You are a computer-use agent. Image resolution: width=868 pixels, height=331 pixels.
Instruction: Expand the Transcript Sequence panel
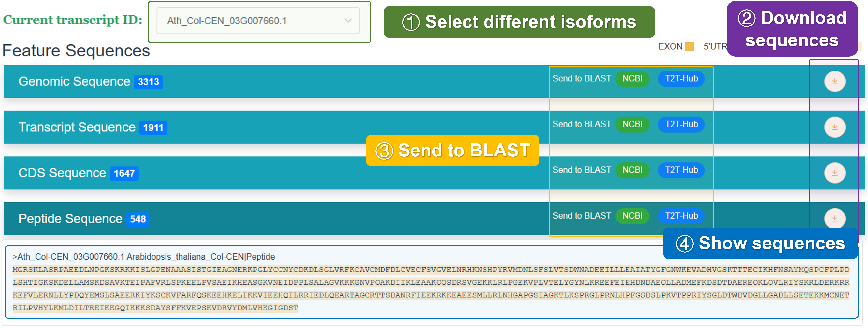pos(77,127)
